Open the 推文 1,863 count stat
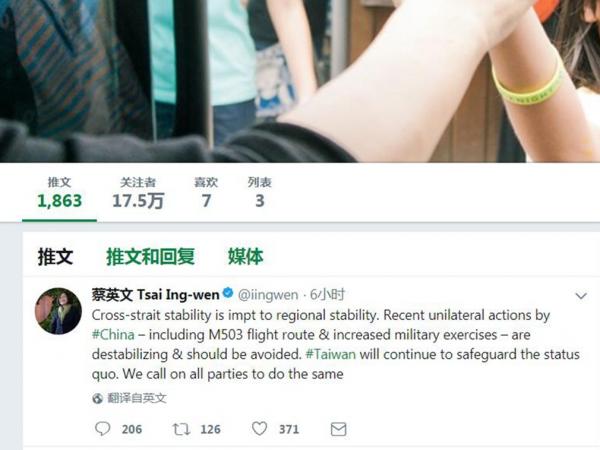Screen dimensions: 600x450 click(x=59, y=193)
